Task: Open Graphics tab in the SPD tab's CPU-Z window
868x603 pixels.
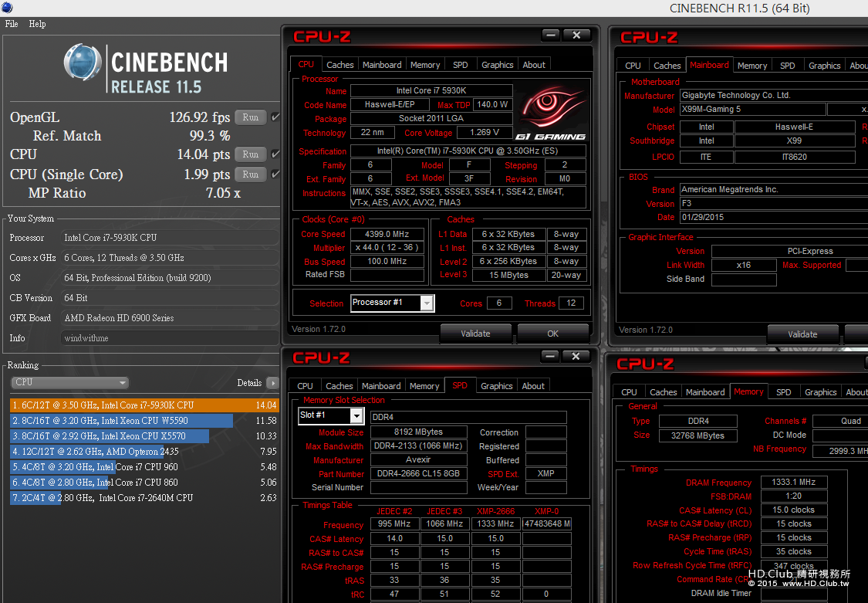Action: pyautogui.click(x=497, y=386)
